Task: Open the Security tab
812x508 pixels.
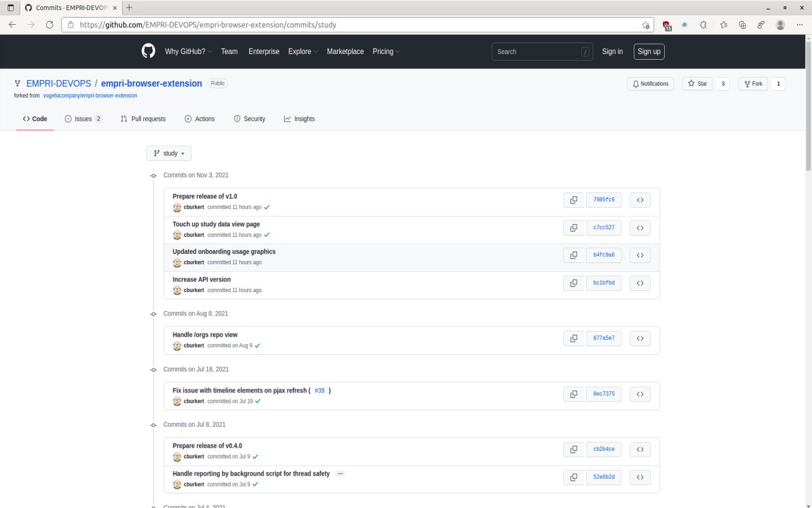Action: (249, 119)
